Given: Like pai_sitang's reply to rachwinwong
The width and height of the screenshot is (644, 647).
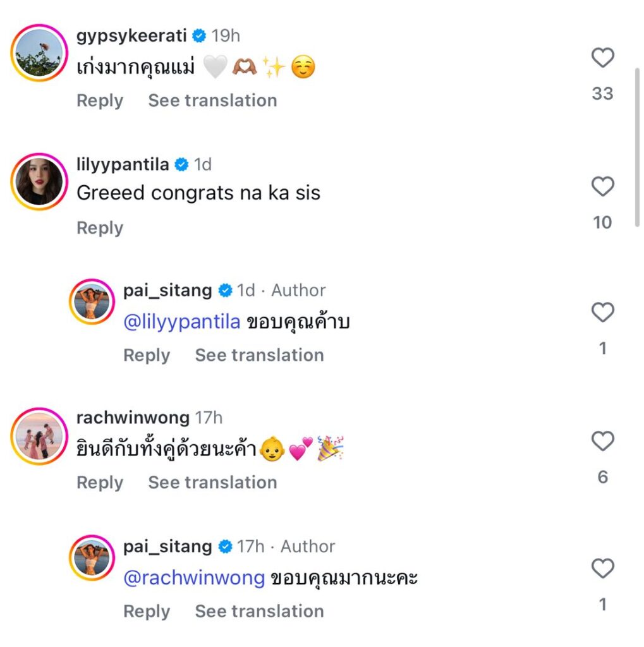Looking at the screenshot, I should click(602, 569).
